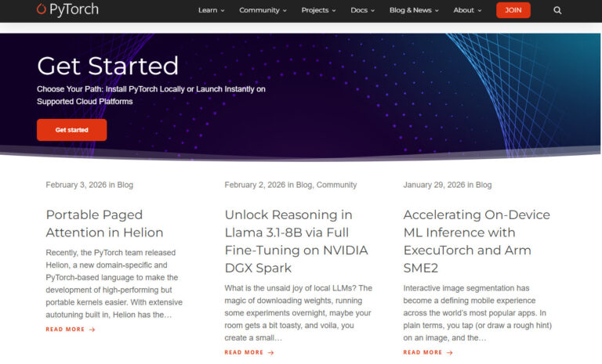This screenshot has width=602, height=364.
Task: Click the orange Get started button
Action: [x=71, y=130]
